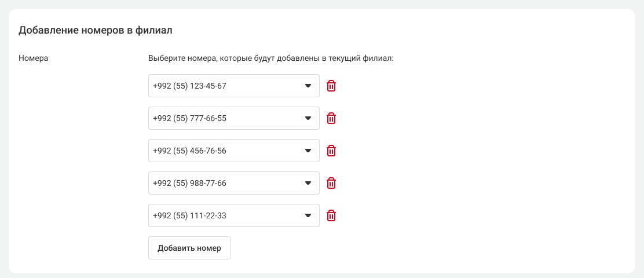Click the +992 (55) 456-76-56 field text
This screenshot has width=644, height=278.
189,151
